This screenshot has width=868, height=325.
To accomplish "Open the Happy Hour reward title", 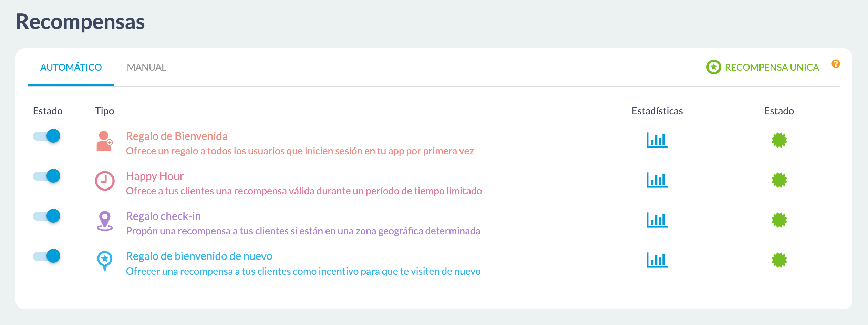I will coord(155,176).
